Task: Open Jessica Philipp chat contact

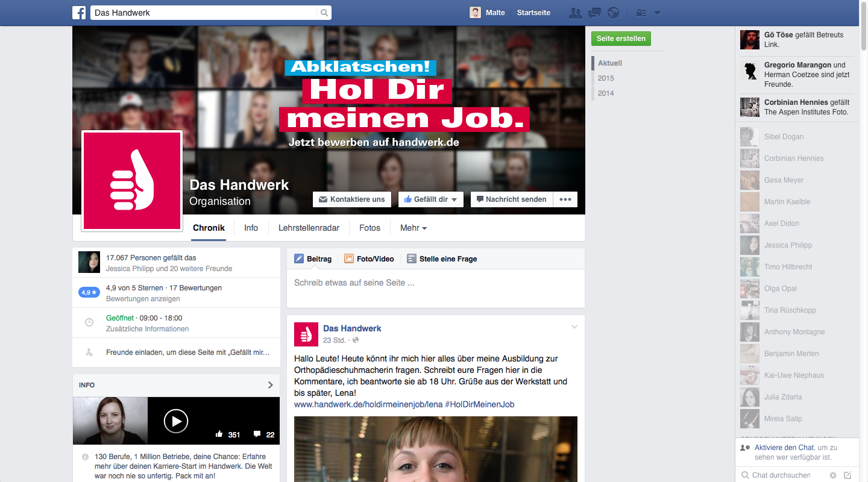Action: [x=797, y=245]
